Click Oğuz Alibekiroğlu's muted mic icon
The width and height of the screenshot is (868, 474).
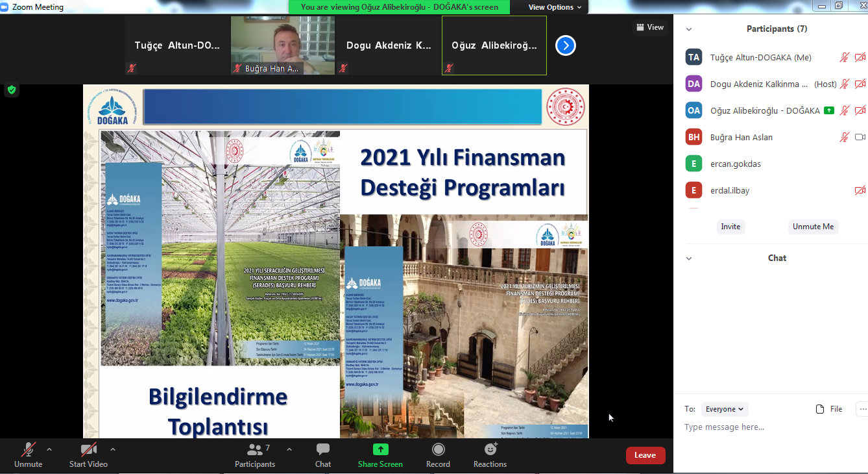click(x=844, y=110)
